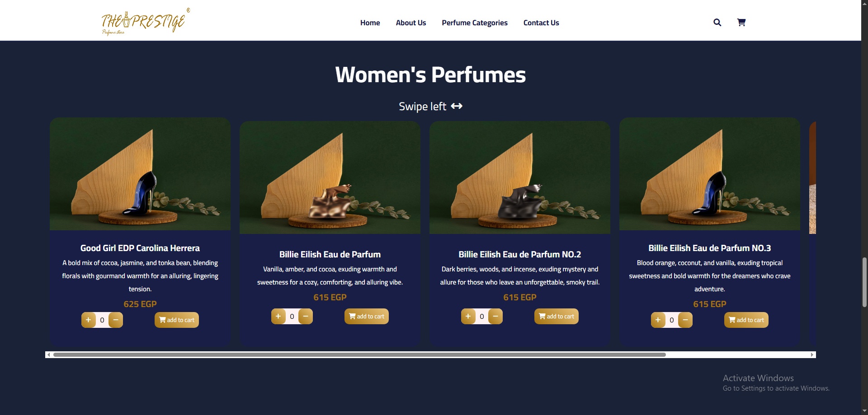Increase quantity for Billie Eilish Eau de Parfum
The width and height of the screenshot is (868, 415).
pos(278,316)
